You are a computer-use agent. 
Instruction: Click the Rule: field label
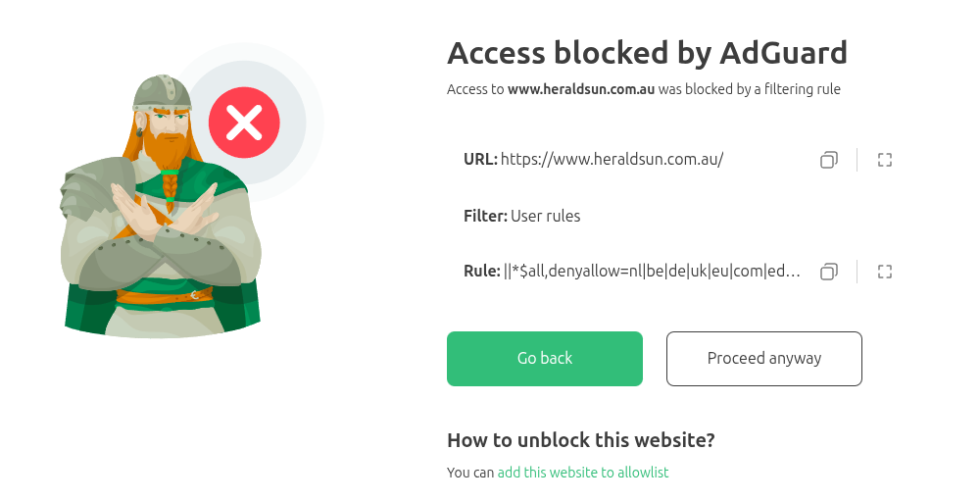click(481, 272)
